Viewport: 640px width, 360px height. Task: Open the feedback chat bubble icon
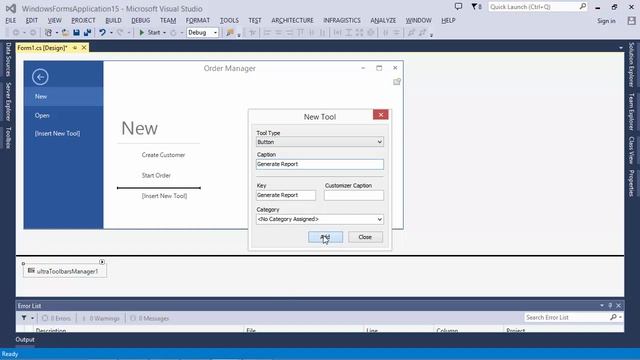[x=458, y=7]
